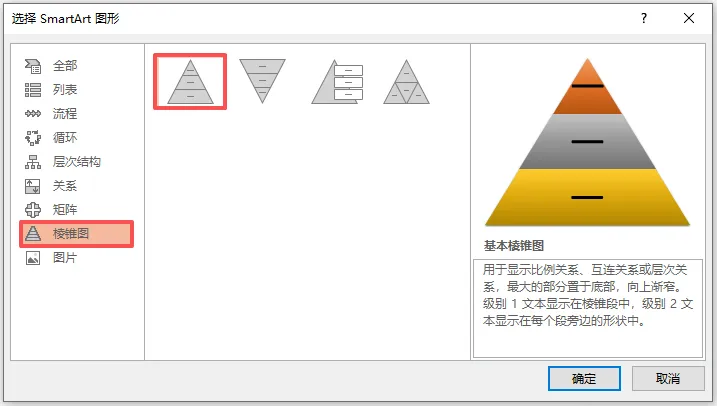Click the 流程 (Process) arrows icon

[x=33, y=114]
